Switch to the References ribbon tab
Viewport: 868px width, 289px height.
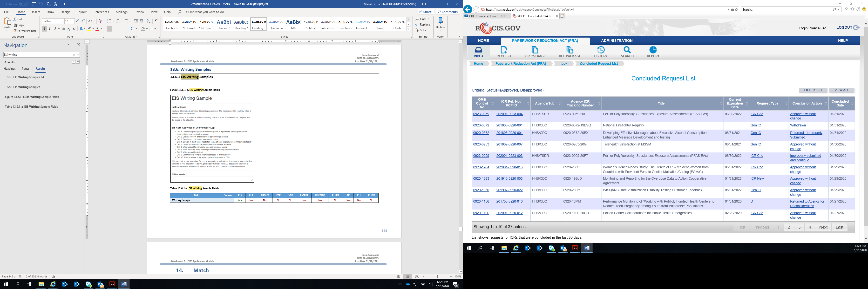(101, 12)
